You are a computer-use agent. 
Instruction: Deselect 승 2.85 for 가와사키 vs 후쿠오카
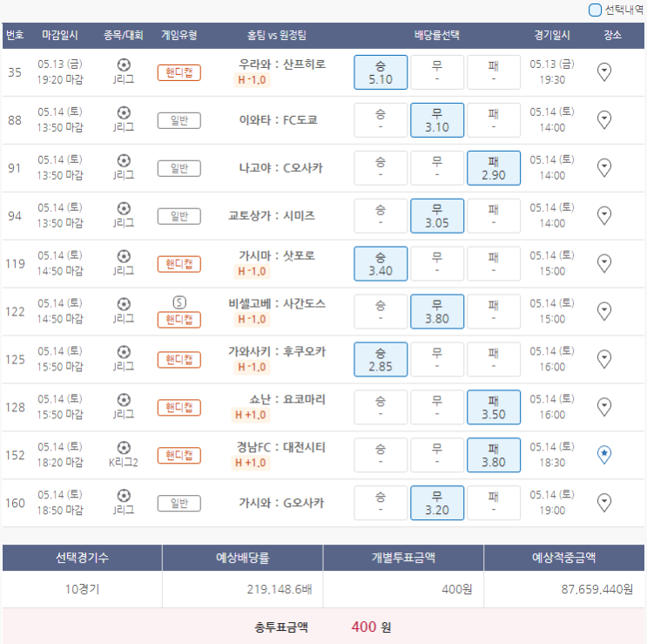click(x=381, y=360)
